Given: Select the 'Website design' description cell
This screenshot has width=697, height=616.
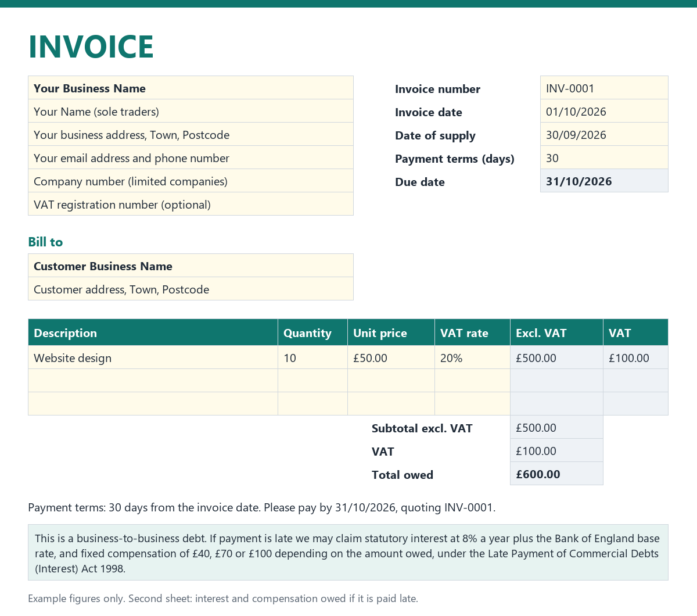Looking at the screenshot, I should point(153,357).
